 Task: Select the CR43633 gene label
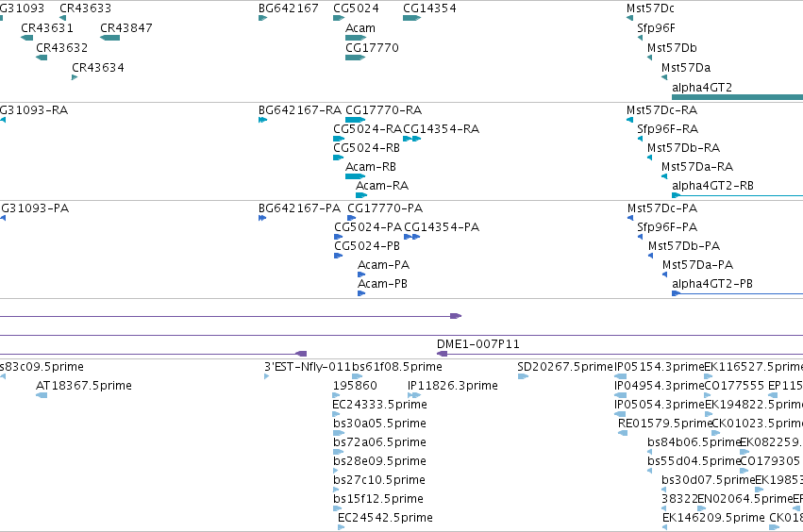pos(85,8)
